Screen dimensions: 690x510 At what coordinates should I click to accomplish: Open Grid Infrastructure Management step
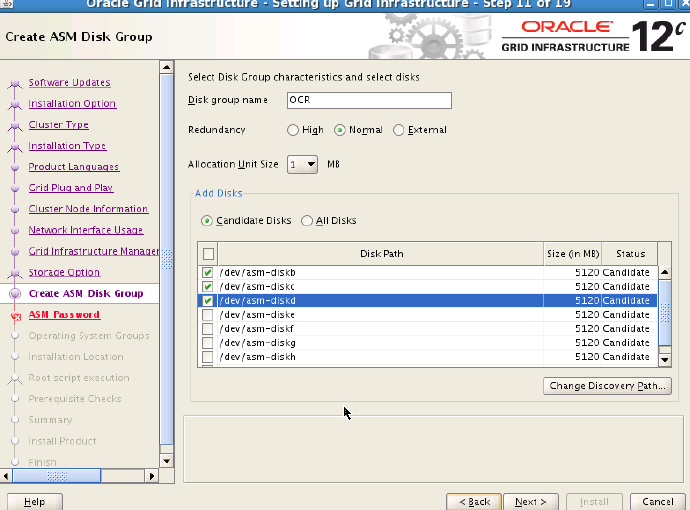93,251
